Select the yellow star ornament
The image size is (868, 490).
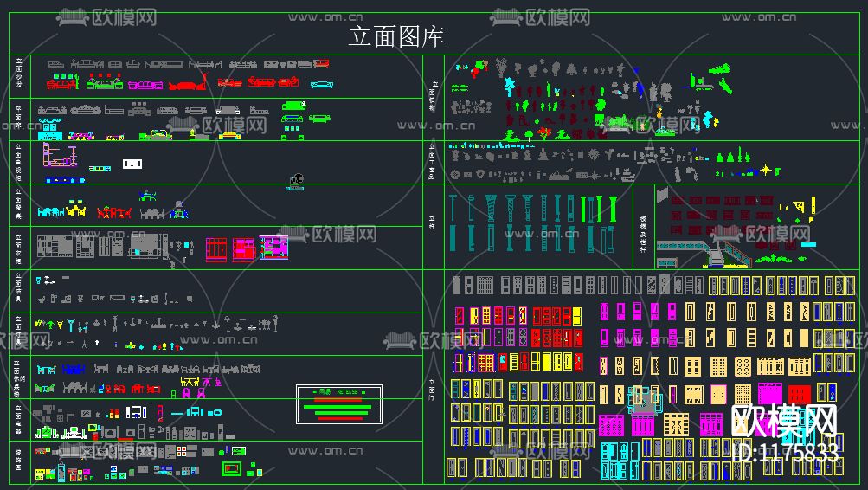766,170
